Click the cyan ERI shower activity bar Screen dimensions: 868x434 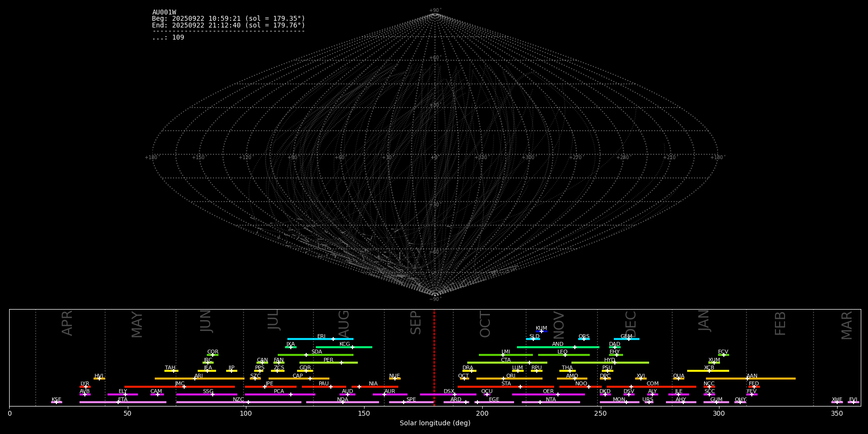point(320,339)
